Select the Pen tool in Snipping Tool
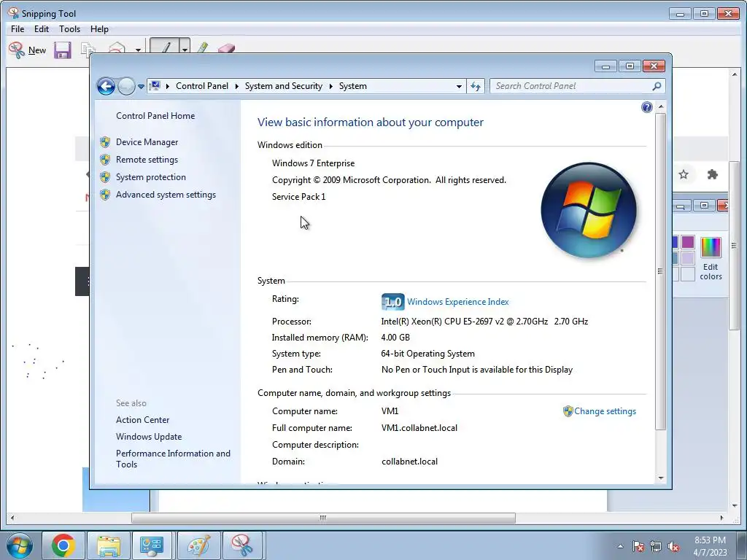The width and height of the screenshot is (747, 560). 165,47
